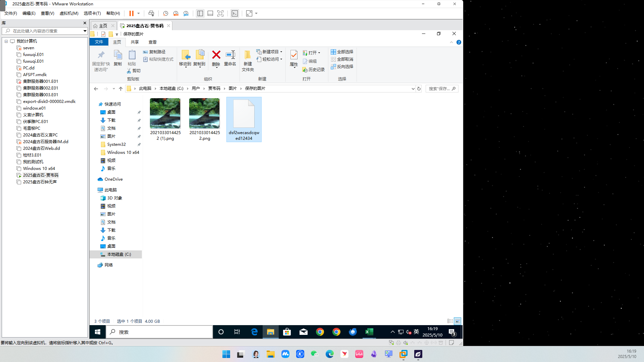The height and width of the screenshot is (362, 644).
Task: Open the pause button dropdown arrow
Action: [138, 13]
